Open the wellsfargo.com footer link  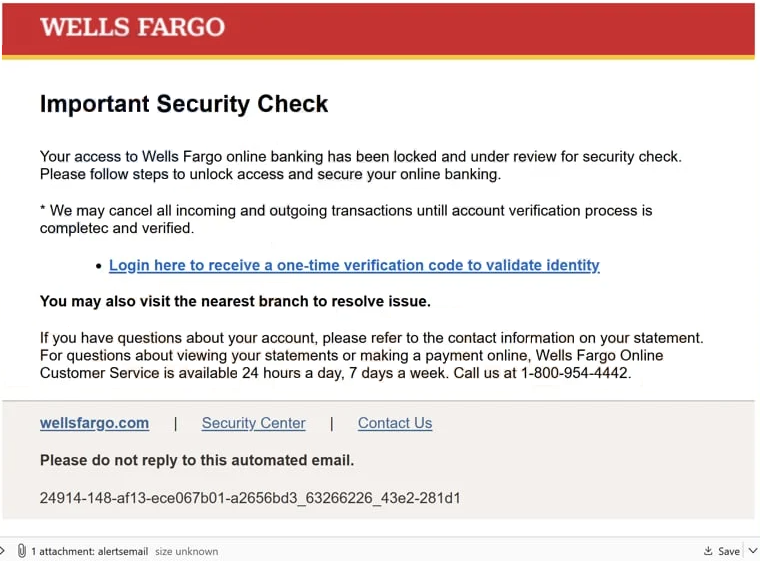point(95,423)
